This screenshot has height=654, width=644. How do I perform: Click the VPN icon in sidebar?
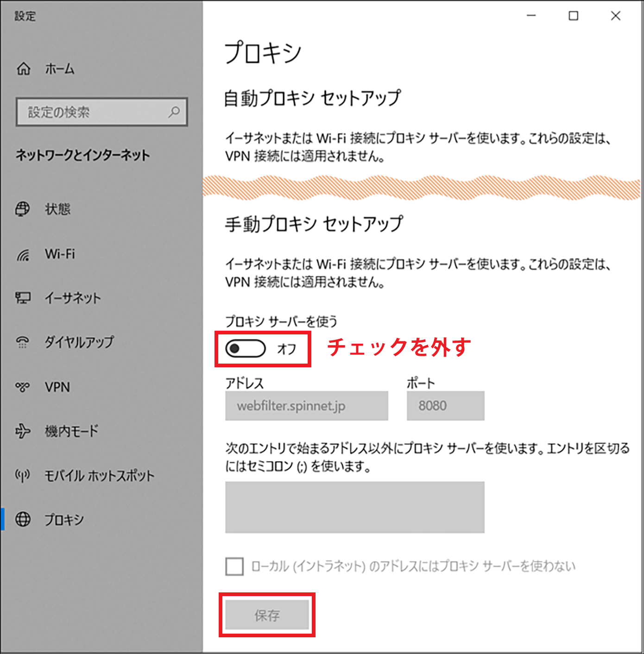23,387
